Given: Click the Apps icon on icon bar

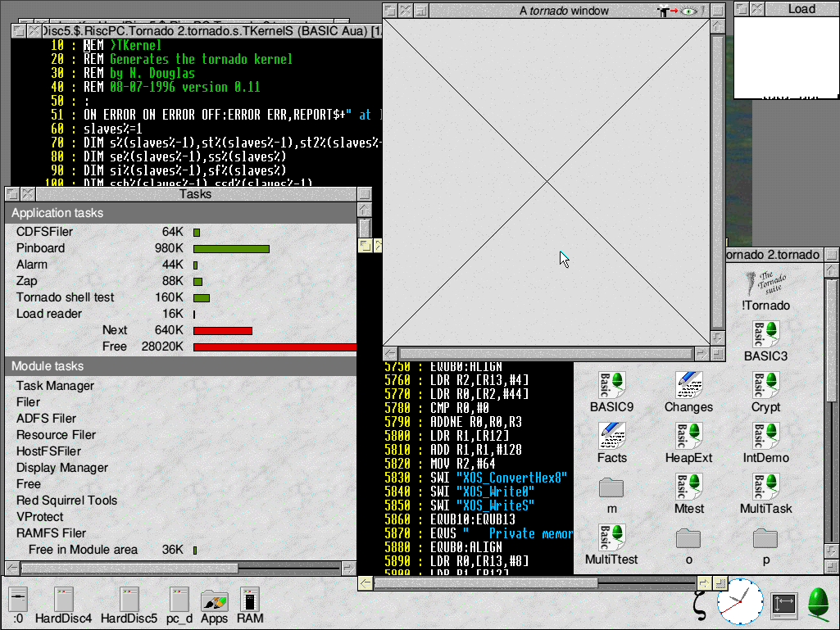Looking at the screenshot, I should 214,601.
